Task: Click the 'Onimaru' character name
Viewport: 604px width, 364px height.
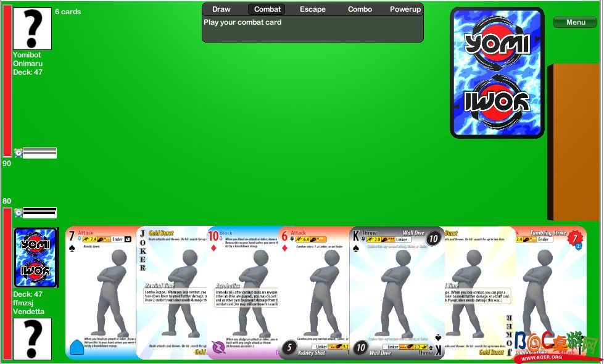Action: [28, 64]
